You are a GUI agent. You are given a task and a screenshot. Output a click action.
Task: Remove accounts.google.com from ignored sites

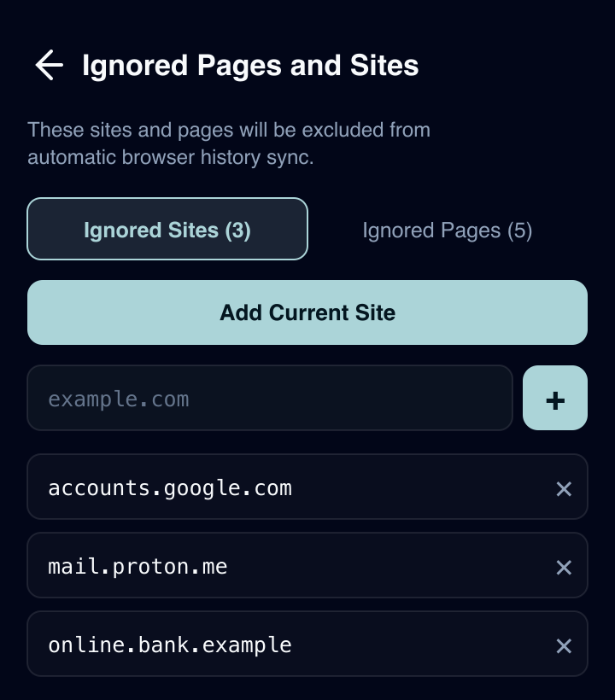(564, 489)
